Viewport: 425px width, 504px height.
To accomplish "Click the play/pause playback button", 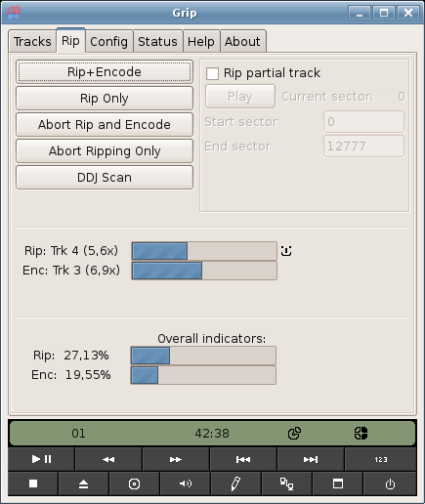I will point(41,459).
